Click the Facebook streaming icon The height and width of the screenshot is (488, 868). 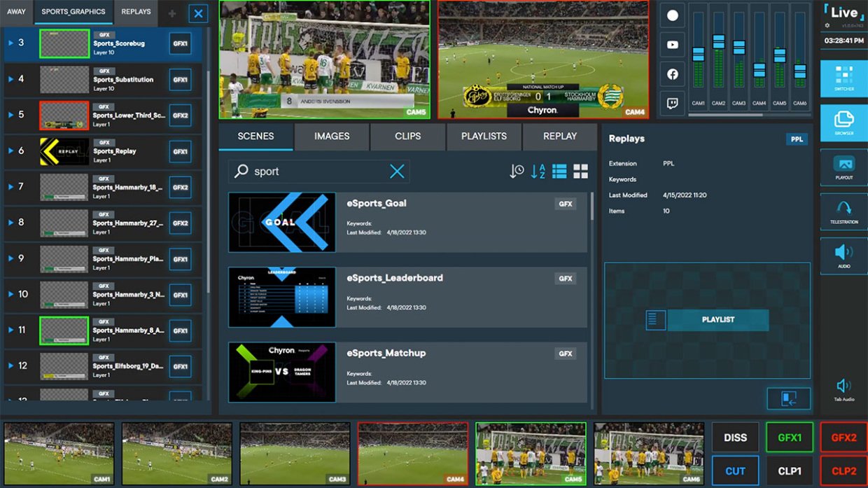671,74
